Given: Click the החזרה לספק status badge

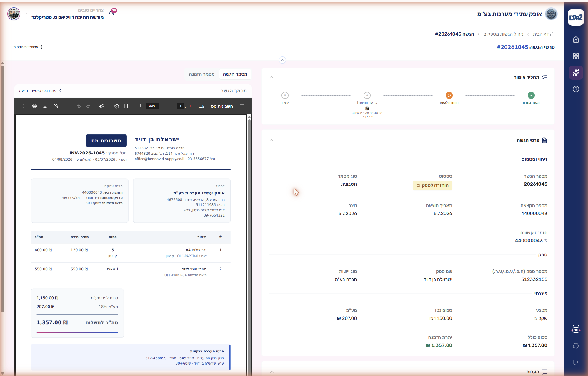Looking at the screenshot, I should tap(432, 185).
